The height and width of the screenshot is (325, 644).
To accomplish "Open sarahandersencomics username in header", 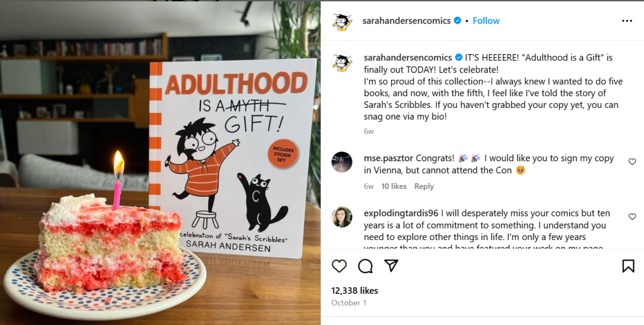I will pyautogui.click(x=407, y=20).
